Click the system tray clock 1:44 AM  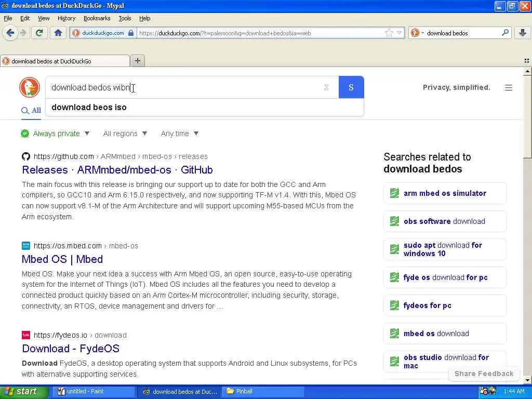click(x=514, y=392)
